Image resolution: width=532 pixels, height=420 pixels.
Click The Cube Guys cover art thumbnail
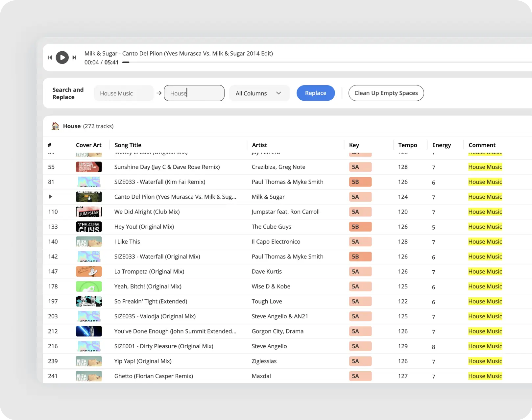89,227
